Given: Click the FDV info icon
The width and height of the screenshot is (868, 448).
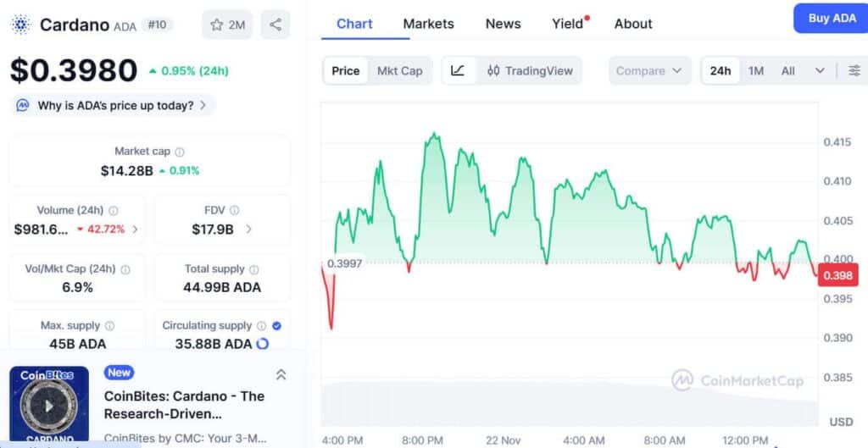Looking at the screenshot, I should (x=235, y=211).
